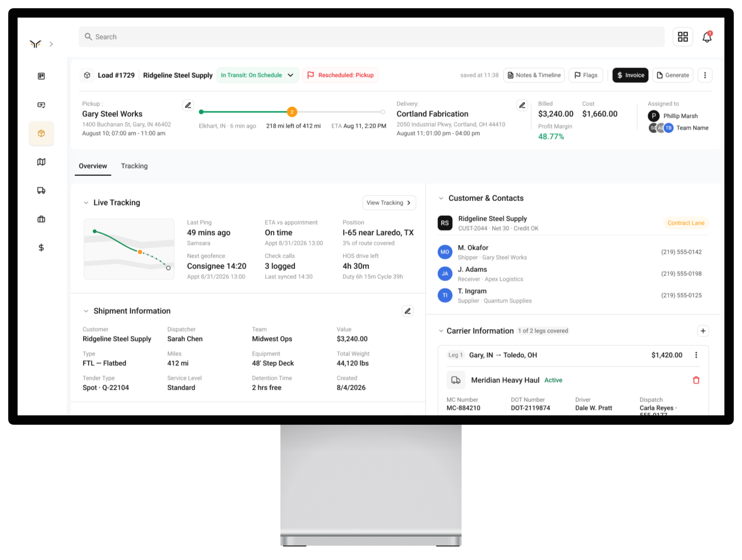Open the dashboard board icon in sidebar
The width and height of the screenshot is (742, 560).
click(x=41, y=76)
